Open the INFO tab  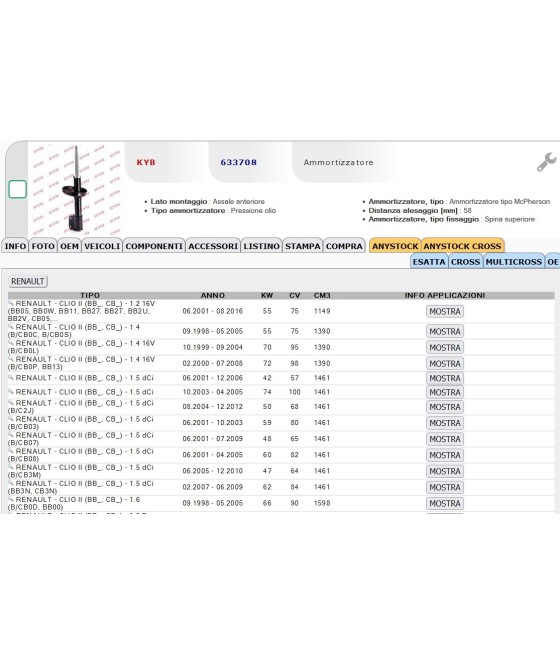coord(15,246)
